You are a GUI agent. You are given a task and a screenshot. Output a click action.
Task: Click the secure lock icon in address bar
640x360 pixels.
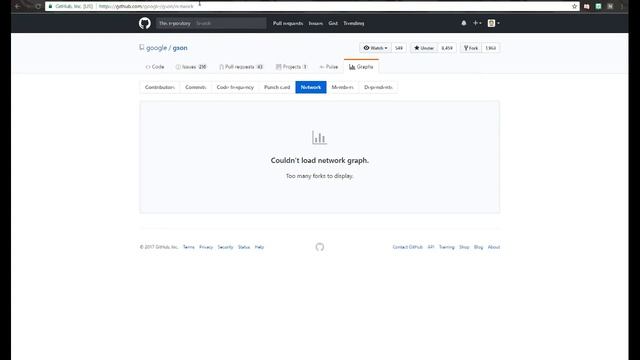51,6
